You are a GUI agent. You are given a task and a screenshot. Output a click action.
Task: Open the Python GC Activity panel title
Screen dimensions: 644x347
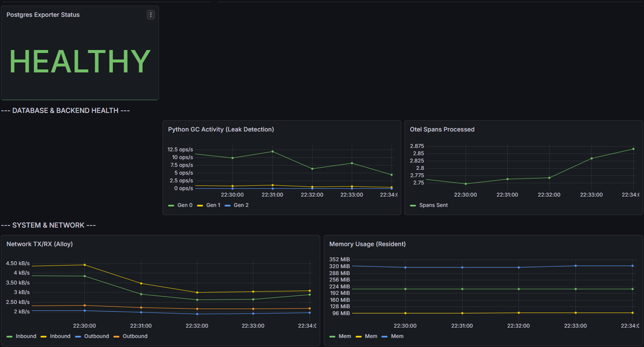pyautogui.click(x=221, y=129)
